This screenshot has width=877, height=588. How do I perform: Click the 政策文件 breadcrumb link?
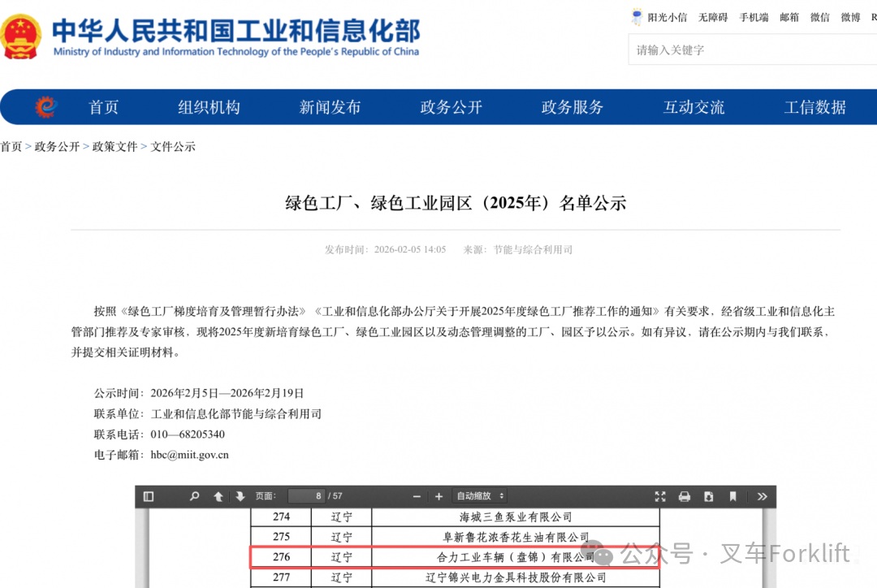tap(114, 147)
